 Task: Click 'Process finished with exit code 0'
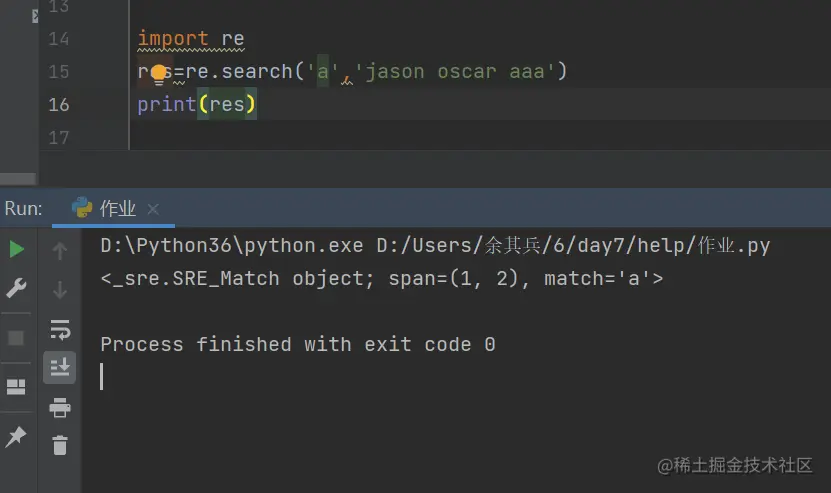point(298,345)
